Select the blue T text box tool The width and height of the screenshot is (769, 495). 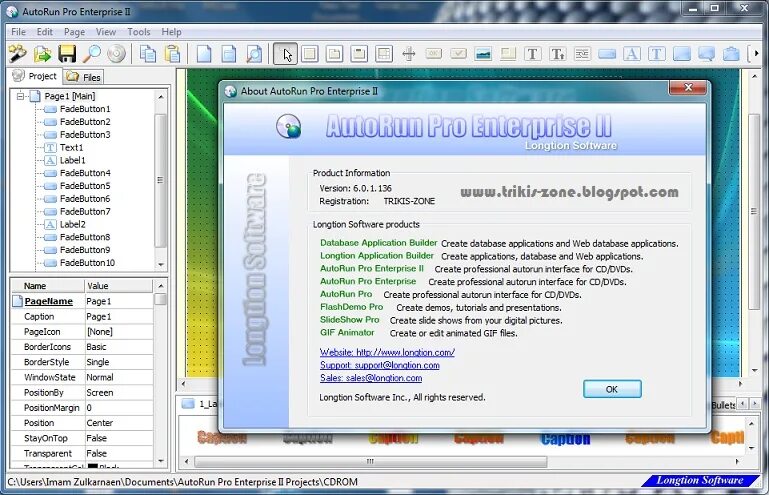pyautogui.click(x=657, y=53)
